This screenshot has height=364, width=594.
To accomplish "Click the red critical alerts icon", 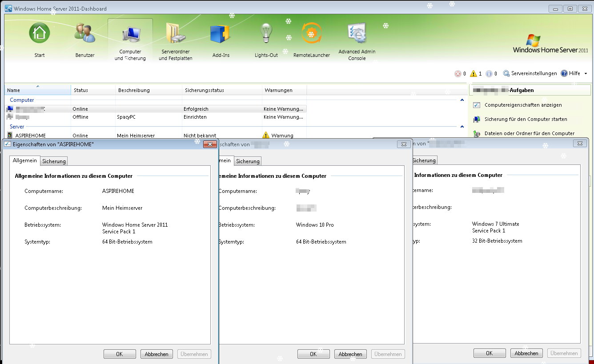I will 458,74.
